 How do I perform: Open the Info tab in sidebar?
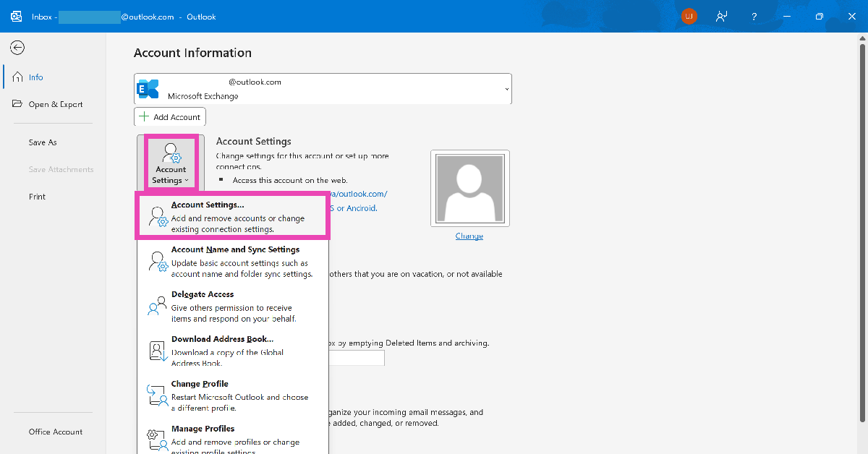(x=35, y=77)
